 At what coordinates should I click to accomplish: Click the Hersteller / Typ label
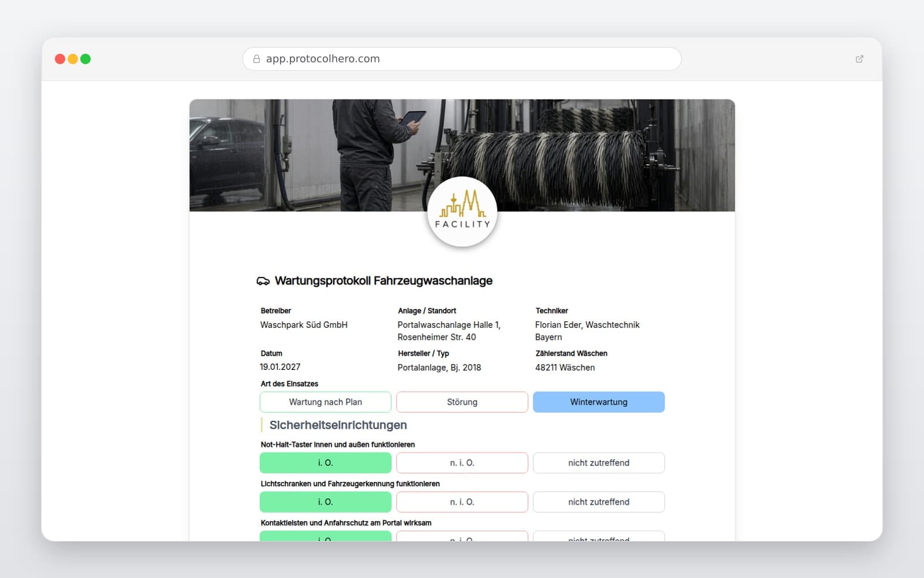[x=423, y=353]
